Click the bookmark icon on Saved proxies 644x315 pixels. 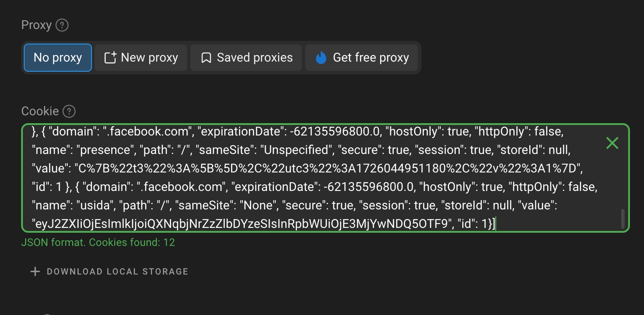click(206, 58)
